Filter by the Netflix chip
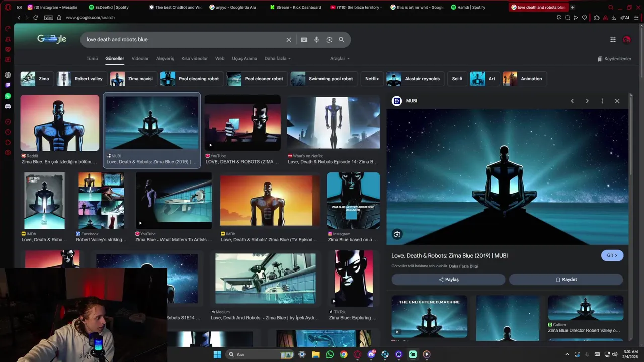644x362 pixels. click(x=372, y=79)
